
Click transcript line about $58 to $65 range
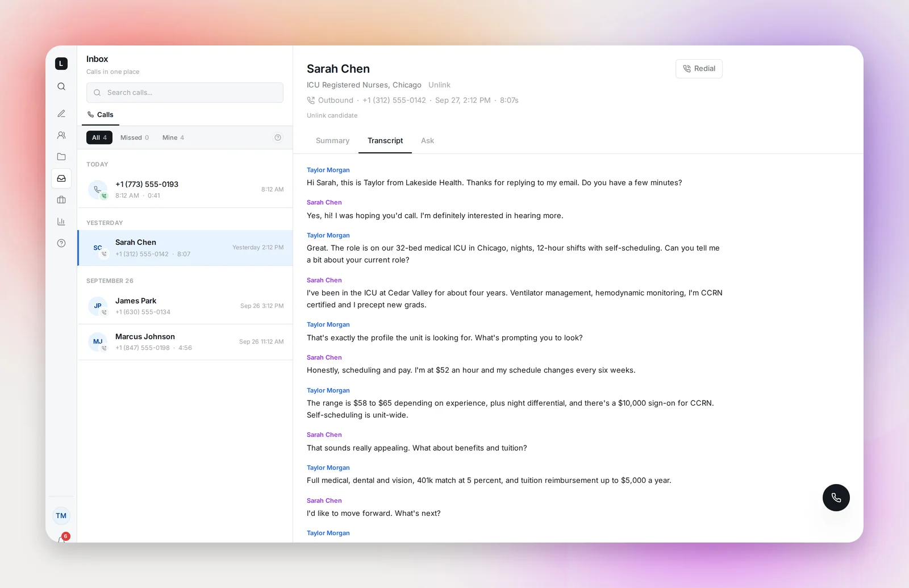(x=510, y=409)
